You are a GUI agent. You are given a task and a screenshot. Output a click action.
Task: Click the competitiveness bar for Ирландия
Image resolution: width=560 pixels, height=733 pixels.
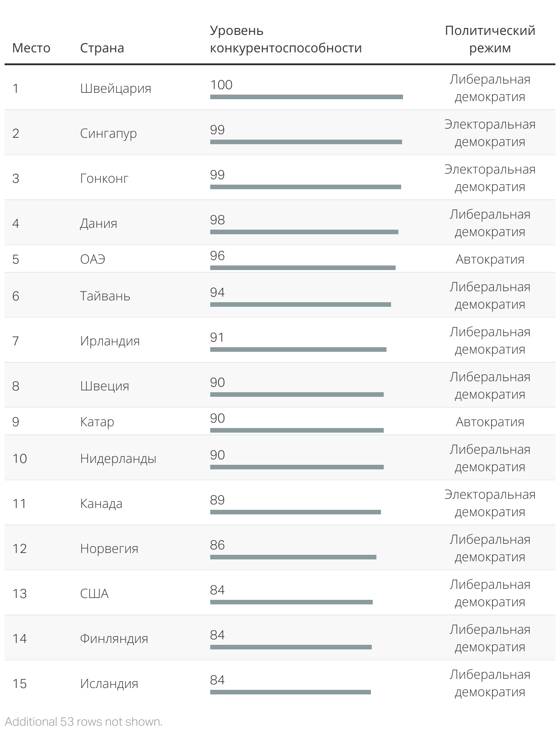point(298,350)
